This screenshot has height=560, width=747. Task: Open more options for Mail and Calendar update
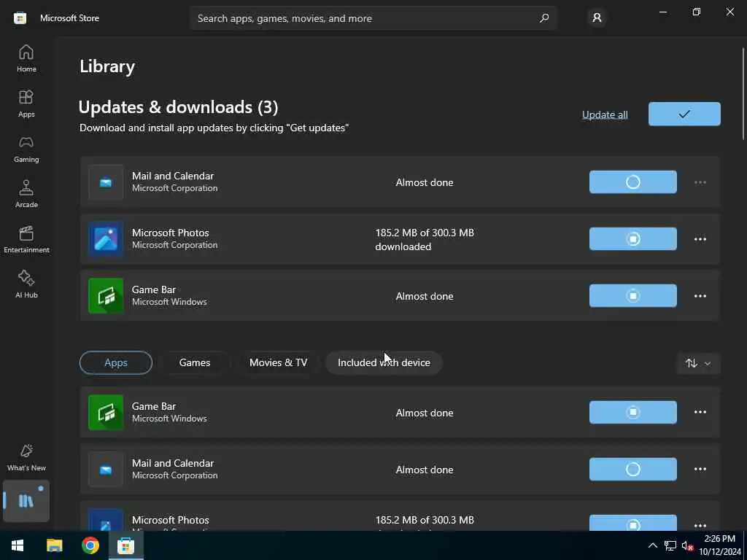click(x=700, y=182)
